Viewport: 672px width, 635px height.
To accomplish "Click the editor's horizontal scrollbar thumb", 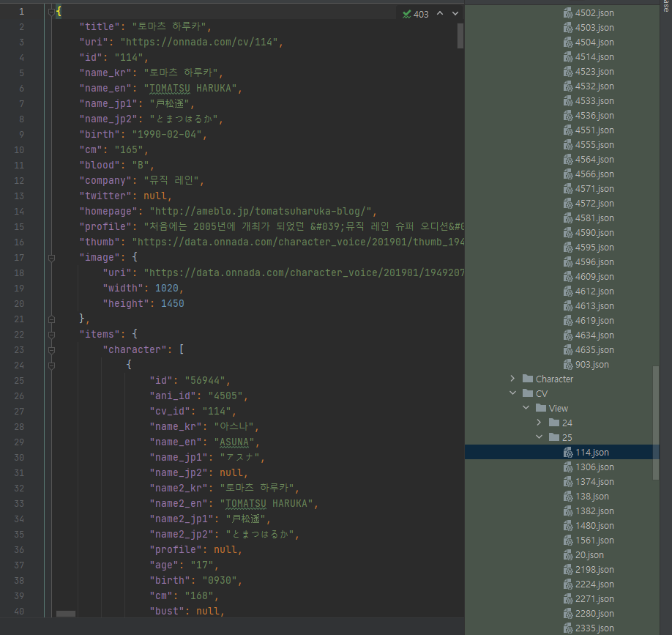I will (66, 614).
